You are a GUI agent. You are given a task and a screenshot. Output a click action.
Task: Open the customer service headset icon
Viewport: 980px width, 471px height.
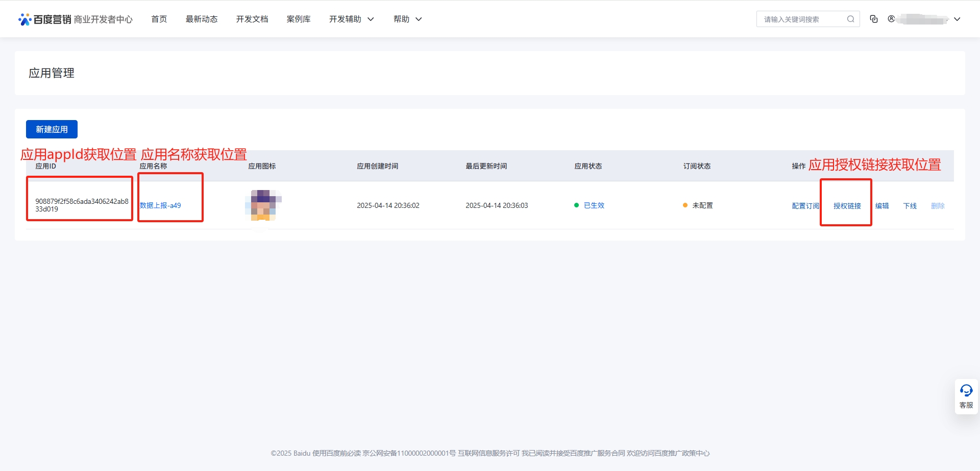pyautogui.click(x=966, y=391)
